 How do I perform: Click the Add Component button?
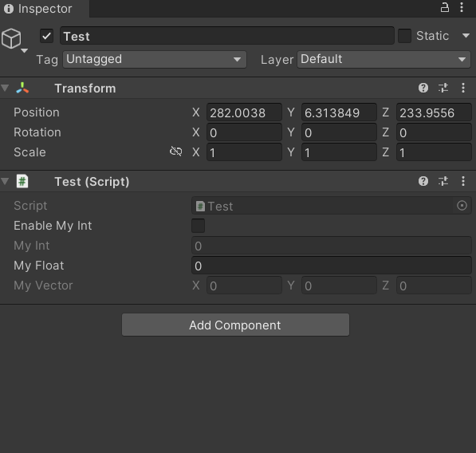point(235,325)
